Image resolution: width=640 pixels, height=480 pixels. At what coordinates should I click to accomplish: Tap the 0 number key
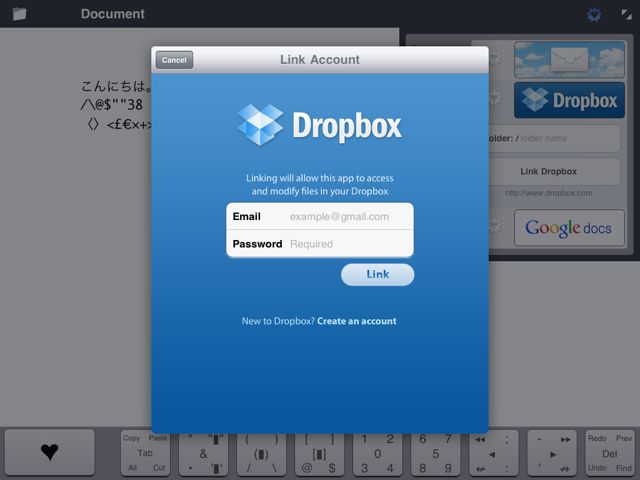(x=378, y=453)
